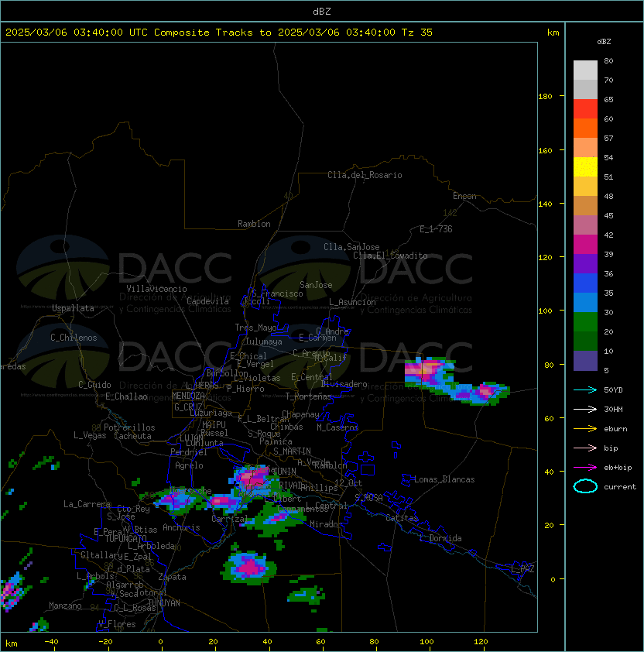Pick the red 60-65 dBZ swatch
Viewport: 644px width, 652px height.
coord(585,109)
